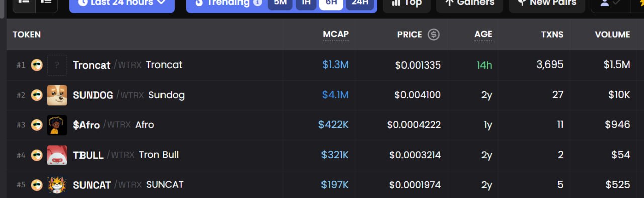Select the 6H trending timeframe
The height and width of the screenshot is (198, 644).
coord(331,3)
